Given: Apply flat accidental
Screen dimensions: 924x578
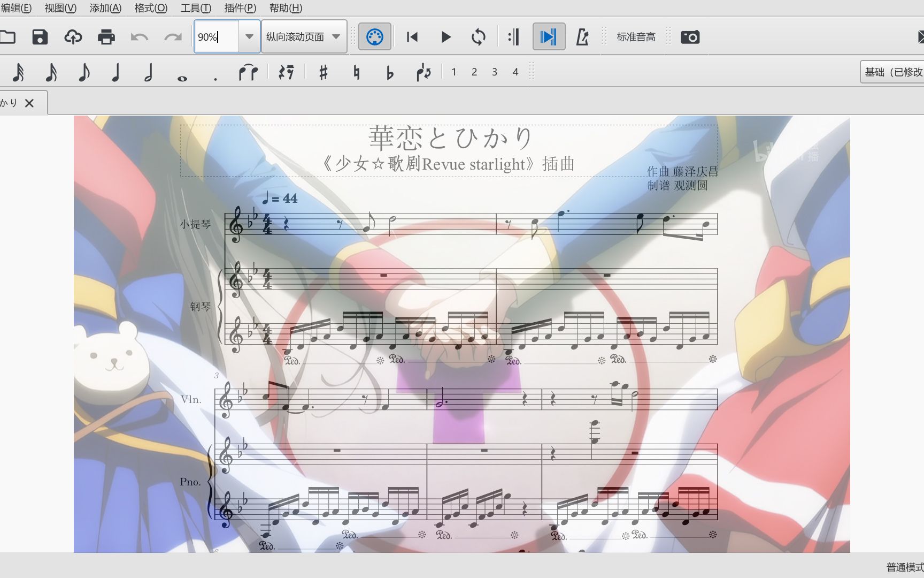Looking at the screenshot, I should coord(390,72).
